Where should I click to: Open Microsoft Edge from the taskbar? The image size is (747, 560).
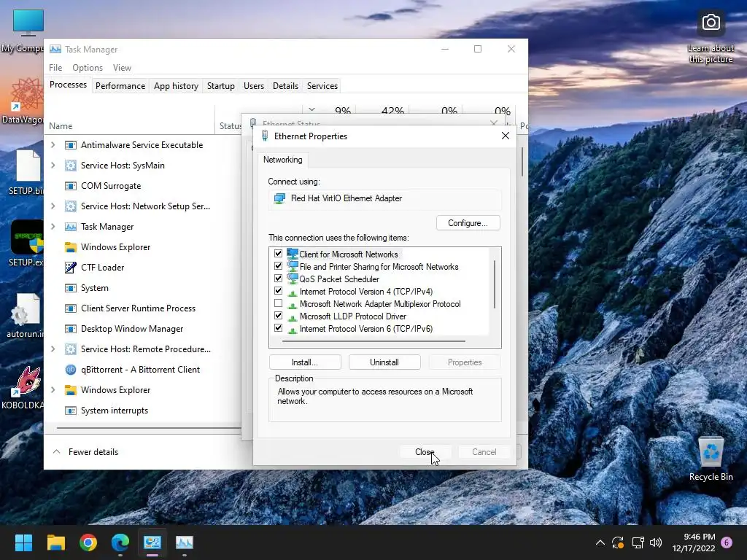(120, 542)
